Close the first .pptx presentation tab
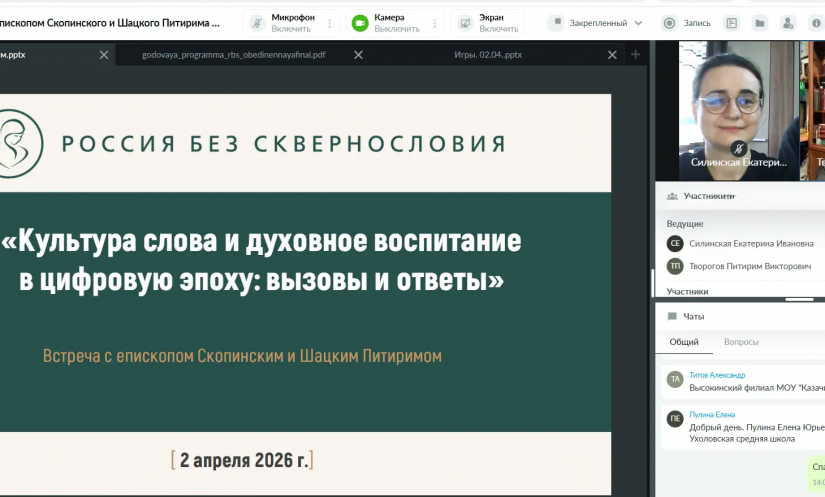The image size is (825, 497). 104,55
